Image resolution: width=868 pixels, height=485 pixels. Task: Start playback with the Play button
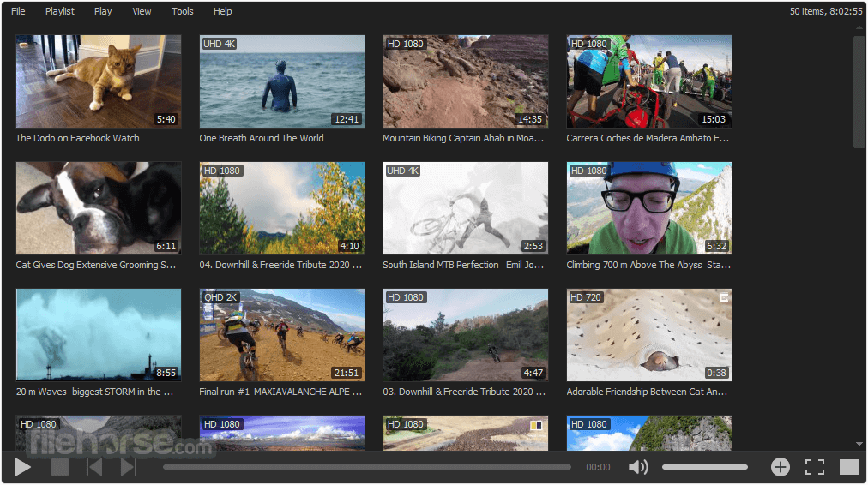tap(22, 467)
